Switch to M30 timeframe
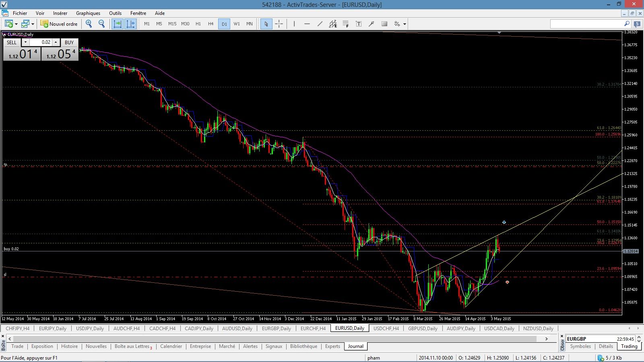 [x=185, y=24]
